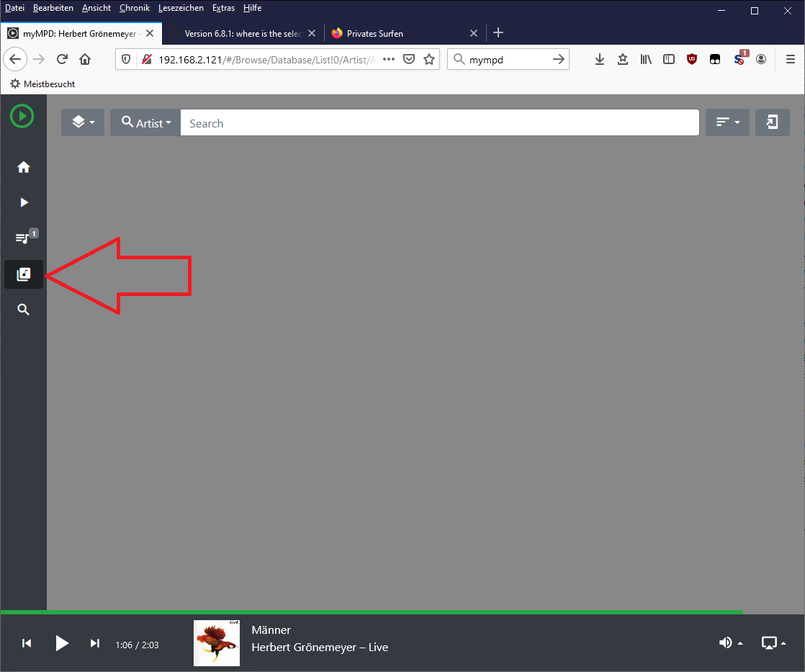The width and height of the screenshot is (805, 672).
Task: Seek within the green progress bar
Action: pyautogui.click(x=372, y=612)
